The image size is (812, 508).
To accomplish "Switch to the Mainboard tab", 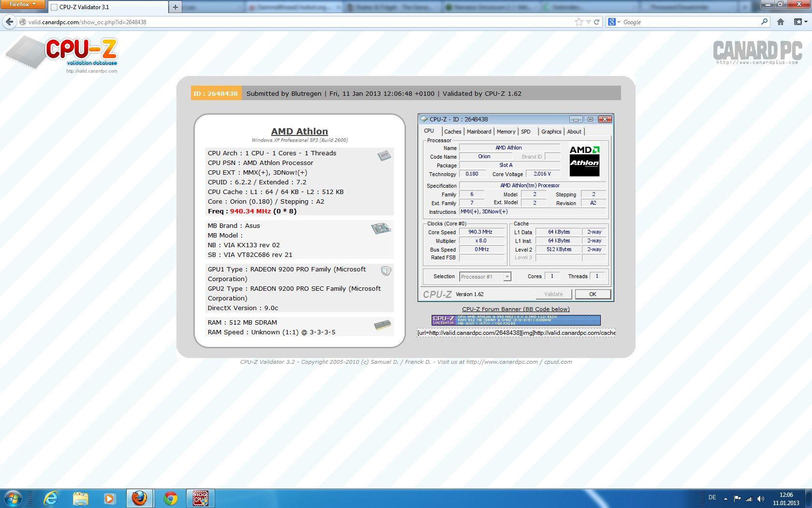I will point(479,132).
